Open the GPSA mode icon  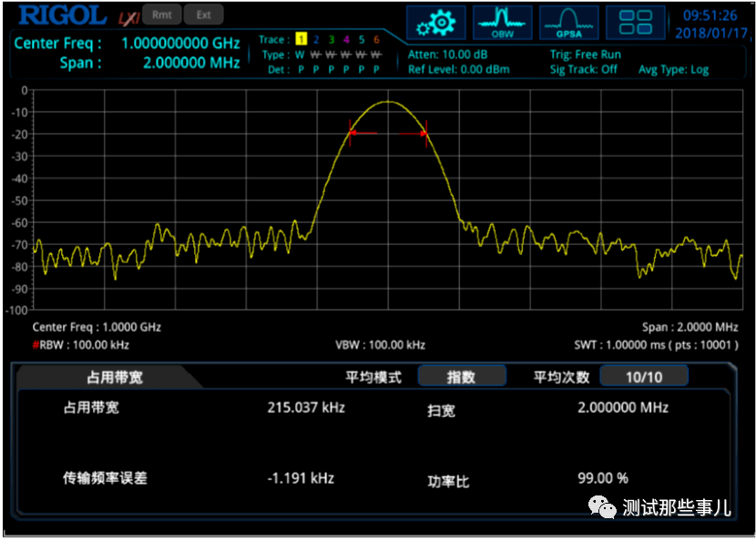[568, 23]
